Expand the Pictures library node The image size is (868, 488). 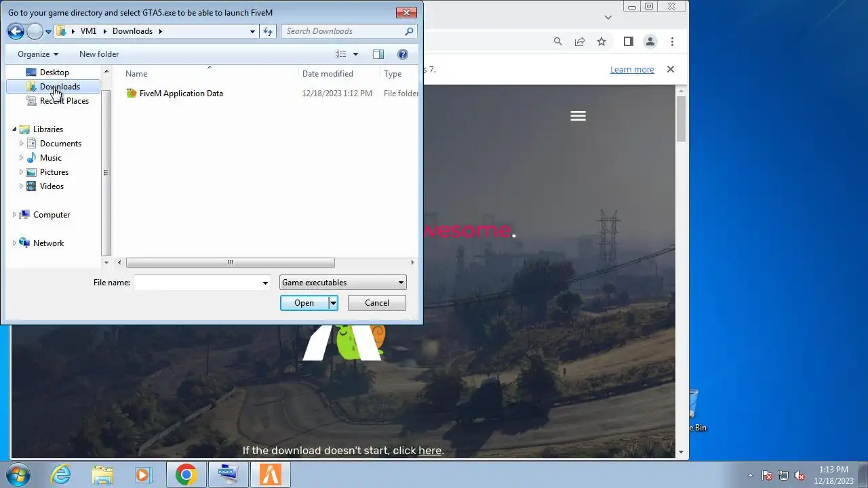pyautogui.click(x=21, y=172)
